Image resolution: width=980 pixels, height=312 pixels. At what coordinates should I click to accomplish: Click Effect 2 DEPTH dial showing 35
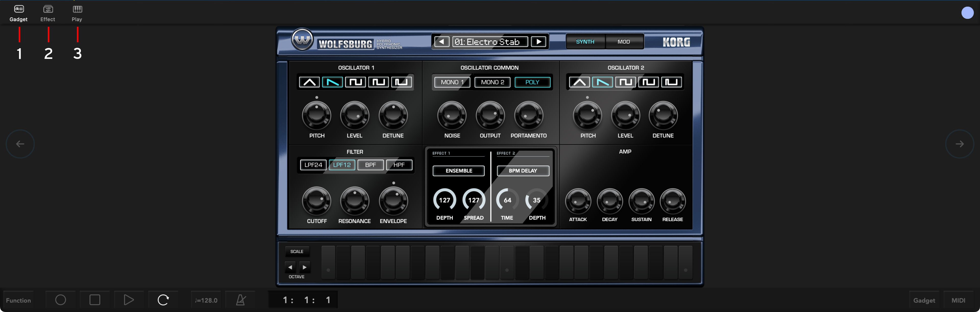[536, 200]
